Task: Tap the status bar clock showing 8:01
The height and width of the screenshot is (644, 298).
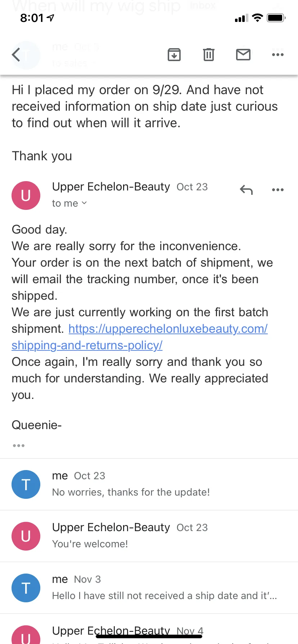Action: tap(32, 18)
